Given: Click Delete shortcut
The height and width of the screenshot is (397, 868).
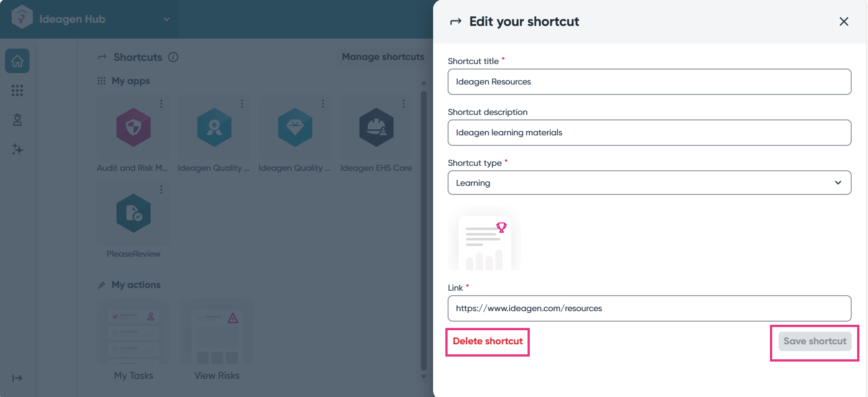Looking at the screenshot, I should point(488,341).
